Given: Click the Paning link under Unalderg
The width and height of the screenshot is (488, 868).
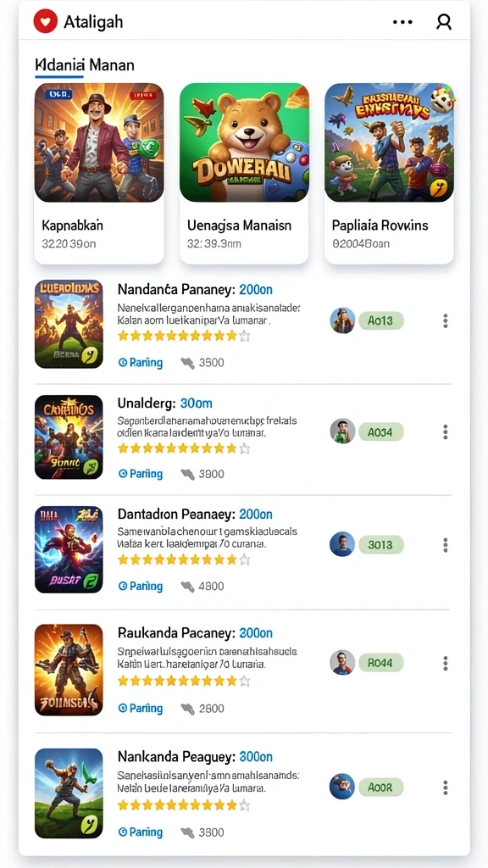Looking at the screenshot, I should pyautogui.click(x=141, y=474).
